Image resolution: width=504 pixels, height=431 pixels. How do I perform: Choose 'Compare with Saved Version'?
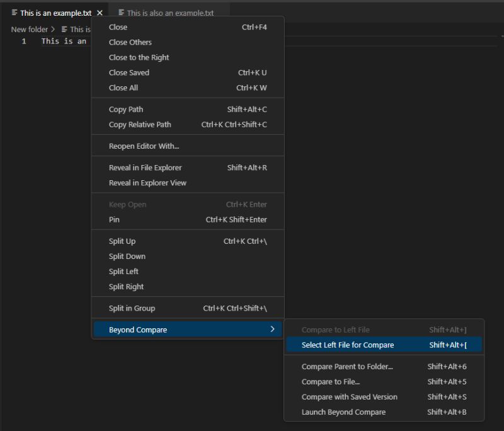[350, 396]
